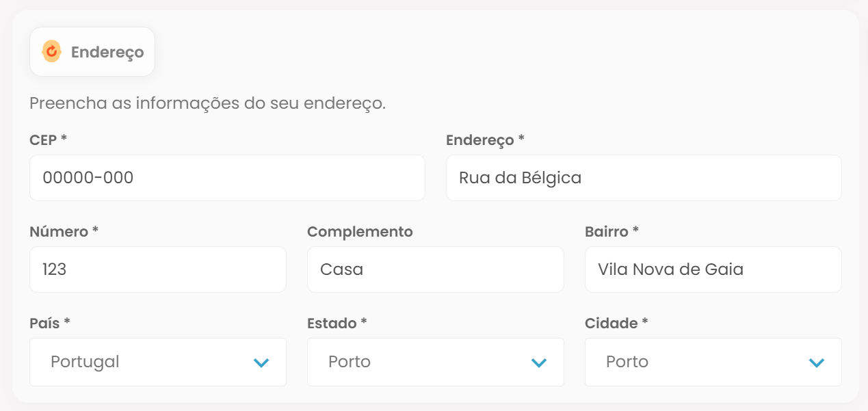The image size is (868, 411).
Task: Click the blue chevron arrow in Estado selector
Action: click(x=539, y=362)
